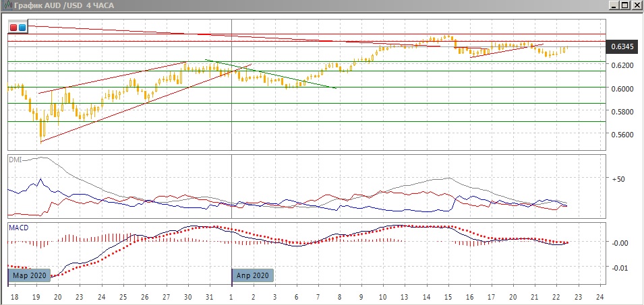
Task: Click the date label 22 on time axis
Action: [x=556, y=297]
